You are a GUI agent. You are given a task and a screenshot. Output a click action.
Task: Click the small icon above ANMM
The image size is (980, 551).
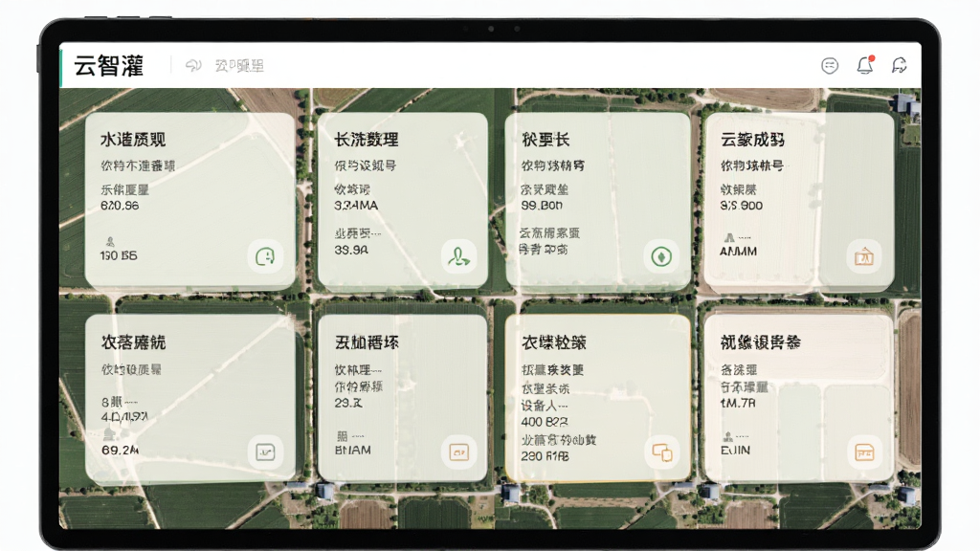728,238
